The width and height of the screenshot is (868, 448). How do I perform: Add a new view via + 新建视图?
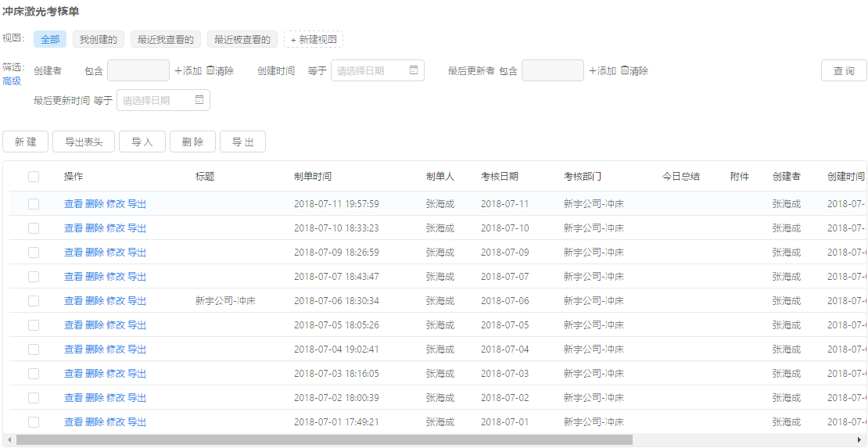314,39
